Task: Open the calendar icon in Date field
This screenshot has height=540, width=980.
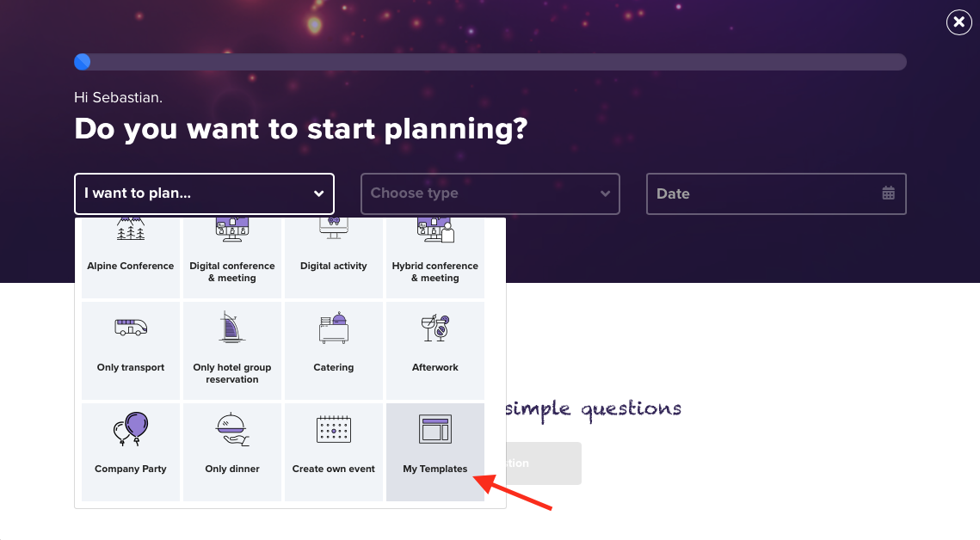Action: click(888, 193)
